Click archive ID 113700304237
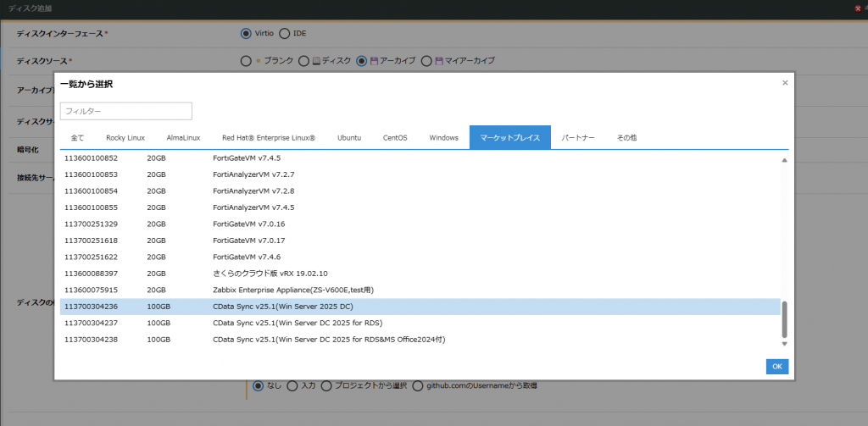 (x=92, y=323)
